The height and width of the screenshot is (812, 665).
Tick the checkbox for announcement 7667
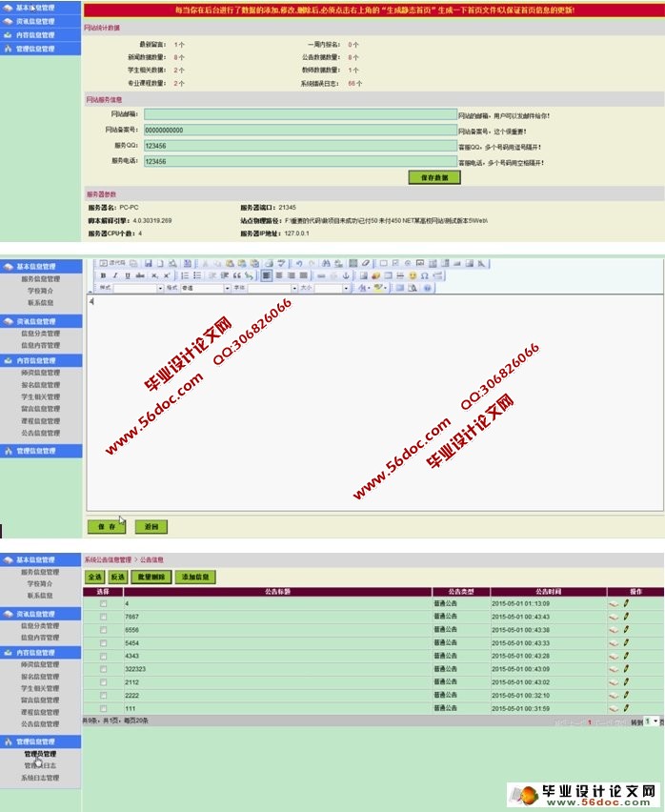click(104, 617)
